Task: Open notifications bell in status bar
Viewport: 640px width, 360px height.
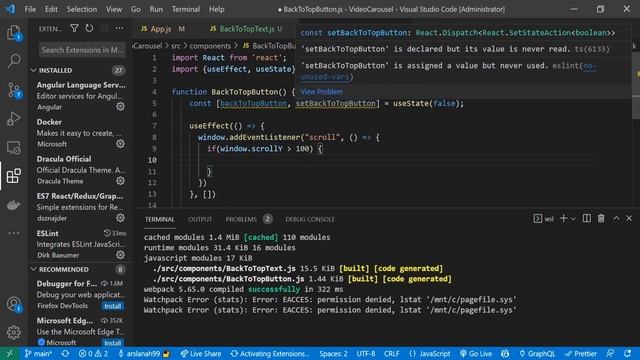Action: [x=628, y=353]
